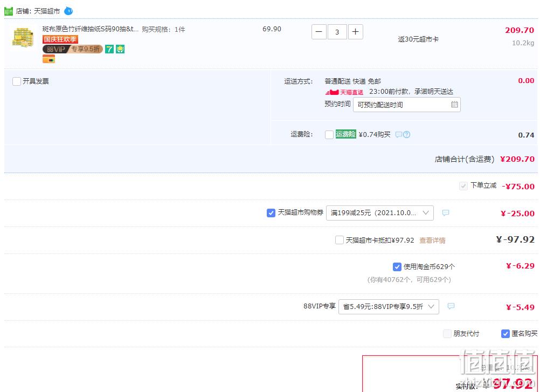Click the weight text 10.2kg

[523, 43]
